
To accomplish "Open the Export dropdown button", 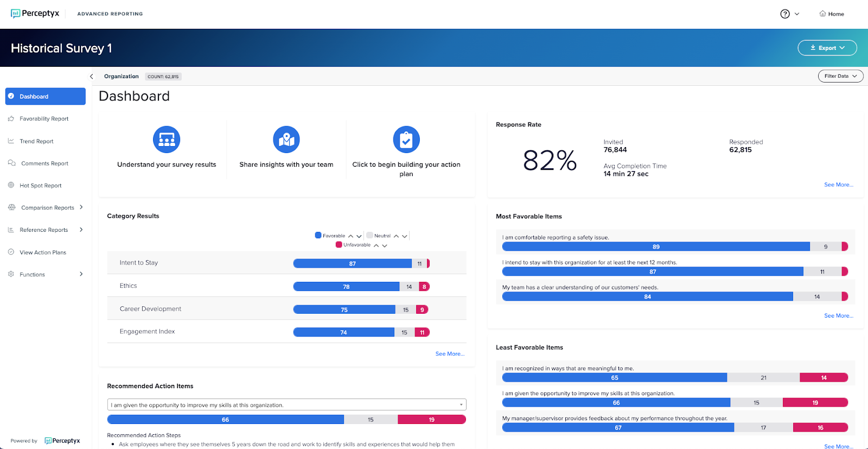I will [827, 48].
